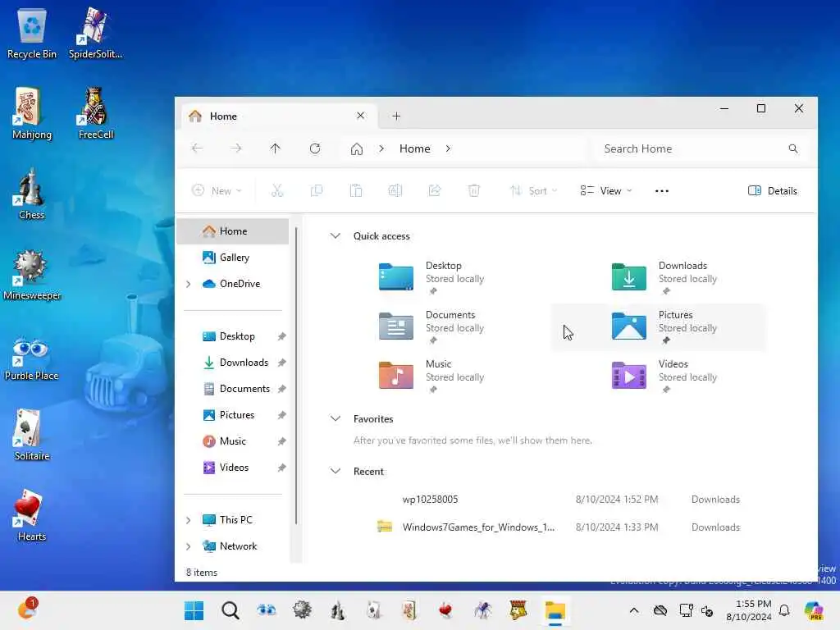Select recent file wp10258005
Viewport: 840px width, 630px height.
[557, 500]
